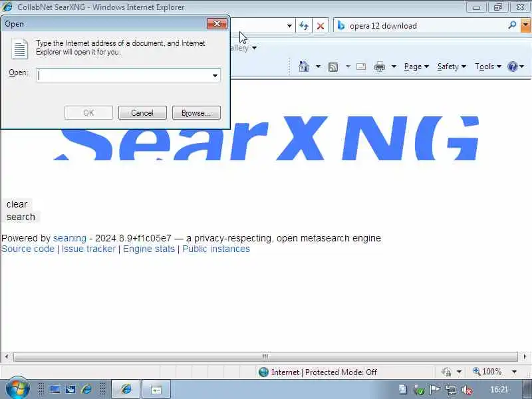
Task: Click the Action Center flag tray icon
Action: (x=435, y=390)
